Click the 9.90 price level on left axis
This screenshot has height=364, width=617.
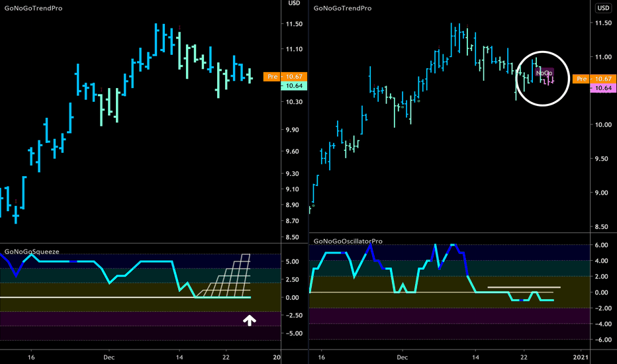click(x=294, y=130)
